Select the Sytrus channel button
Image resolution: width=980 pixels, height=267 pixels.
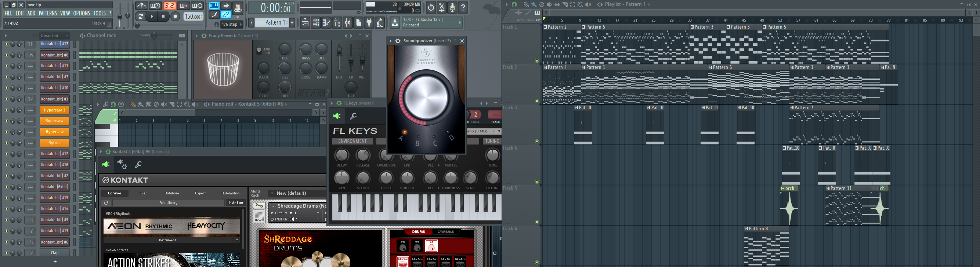point(55,143)
